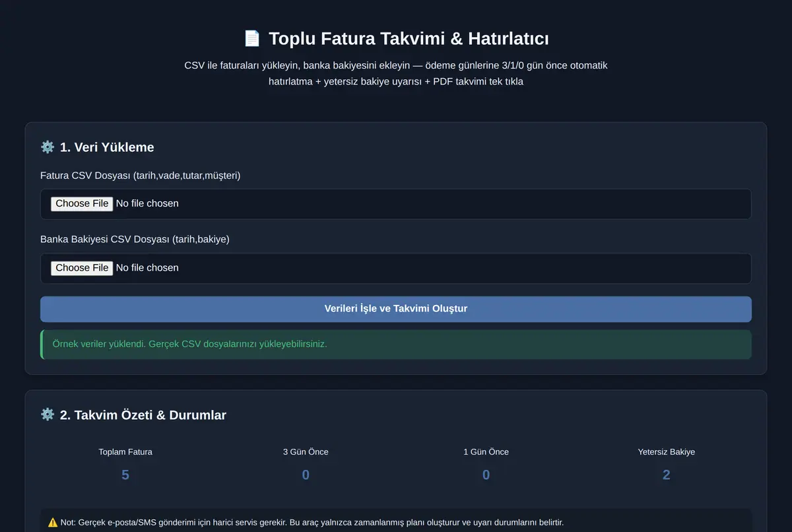The height and width of the screenshot is (532, 792).
Task: Click the Fatura CSV Dosyası label
Action: 141,176
